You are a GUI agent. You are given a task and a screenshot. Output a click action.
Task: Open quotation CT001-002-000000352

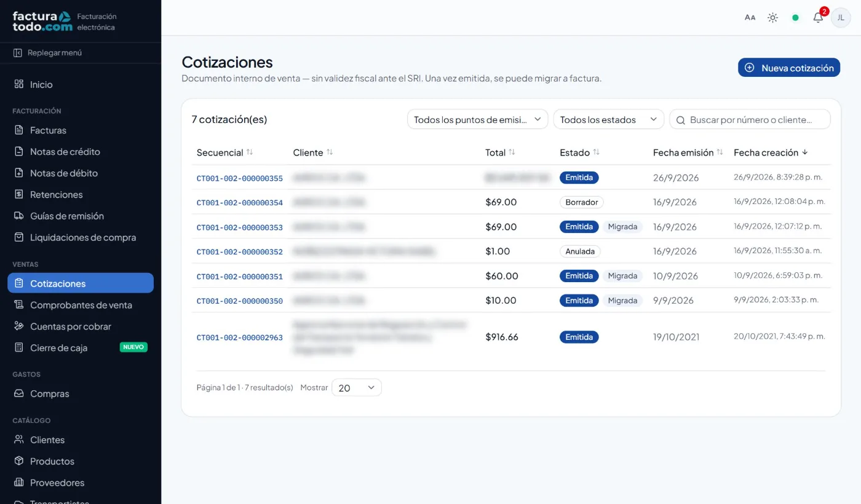pos(240,252)
